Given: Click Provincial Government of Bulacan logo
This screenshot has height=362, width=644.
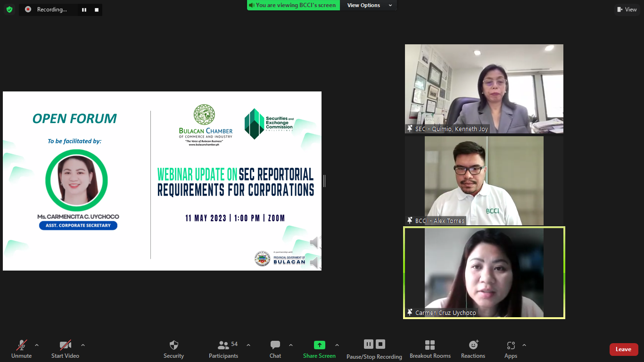Looking at the screenshot, I should (x=281, y=259).
